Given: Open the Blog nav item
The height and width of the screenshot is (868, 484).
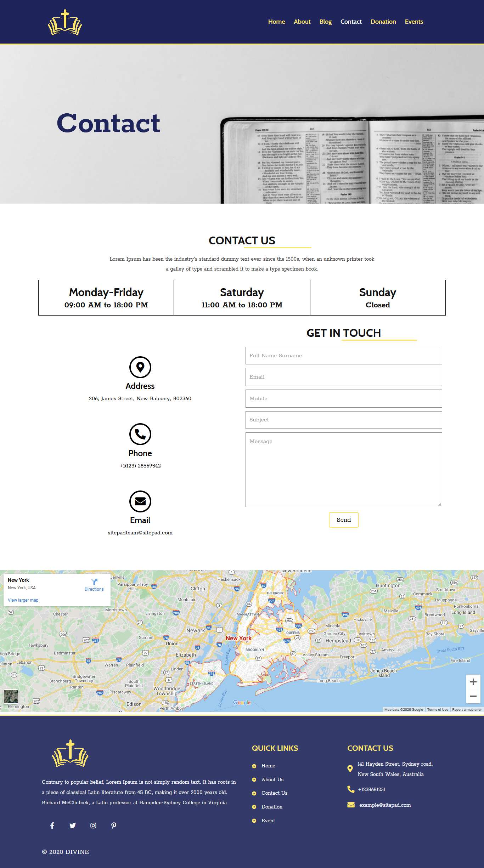Looking at the screenshot, I should tap(325, 22).
